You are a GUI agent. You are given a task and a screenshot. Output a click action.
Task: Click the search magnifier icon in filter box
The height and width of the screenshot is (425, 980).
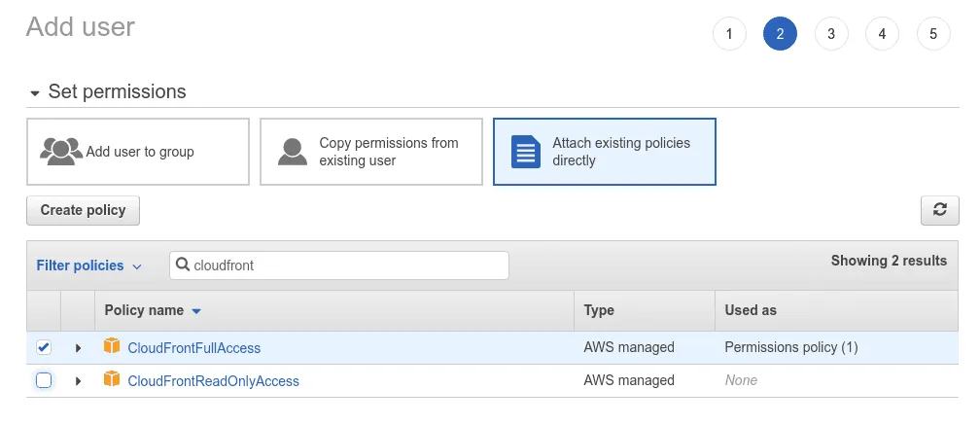point(183,265)
